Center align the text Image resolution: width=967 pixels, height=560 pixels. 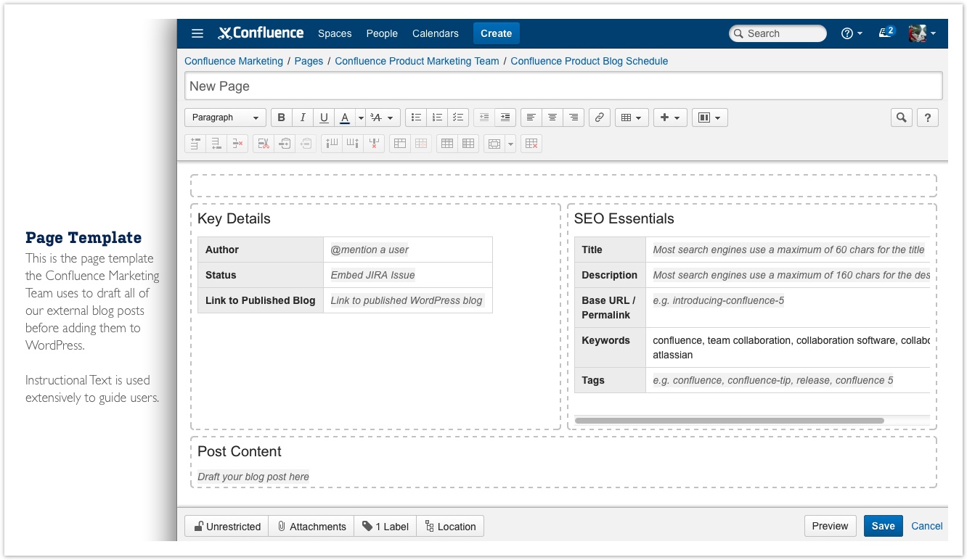pos(552,118)
